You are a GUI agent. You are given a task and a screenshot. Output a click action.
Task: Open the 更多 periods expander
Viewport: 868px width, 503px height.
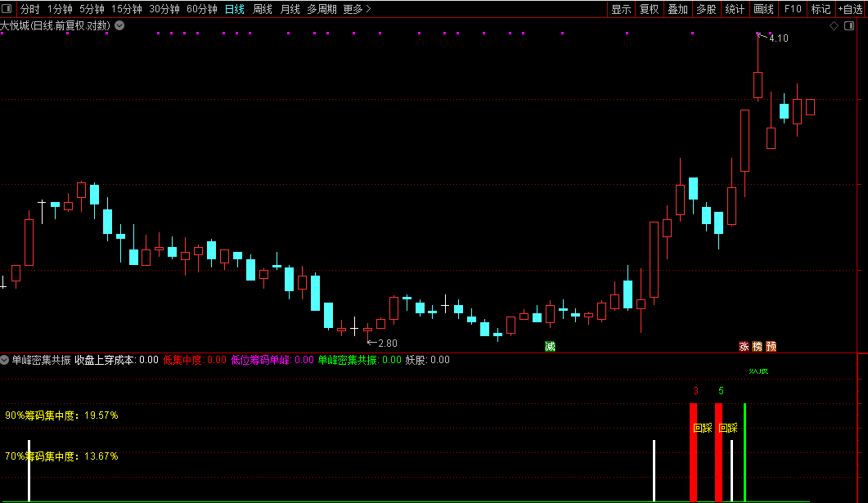(x=357, y=10)
